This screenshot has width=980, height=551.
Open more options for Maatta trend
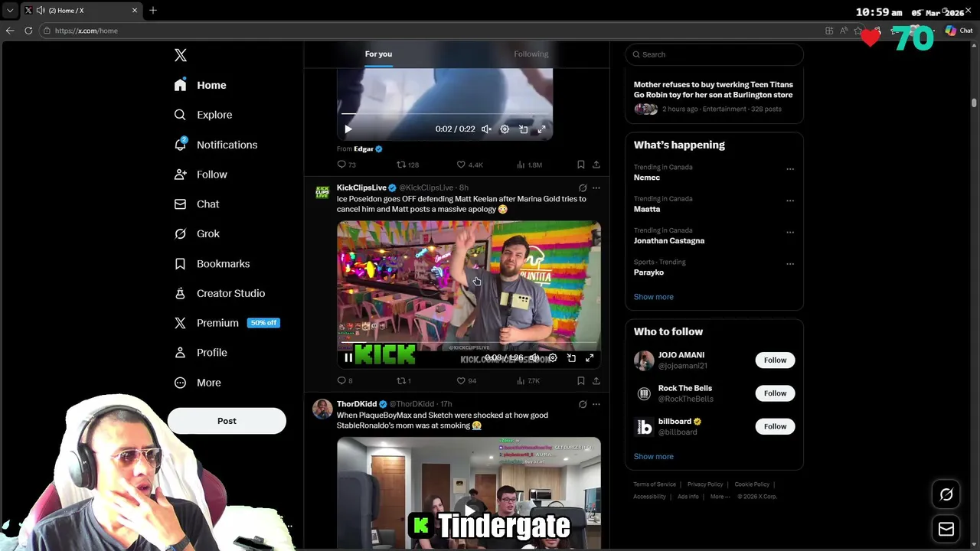coord(790,201)
